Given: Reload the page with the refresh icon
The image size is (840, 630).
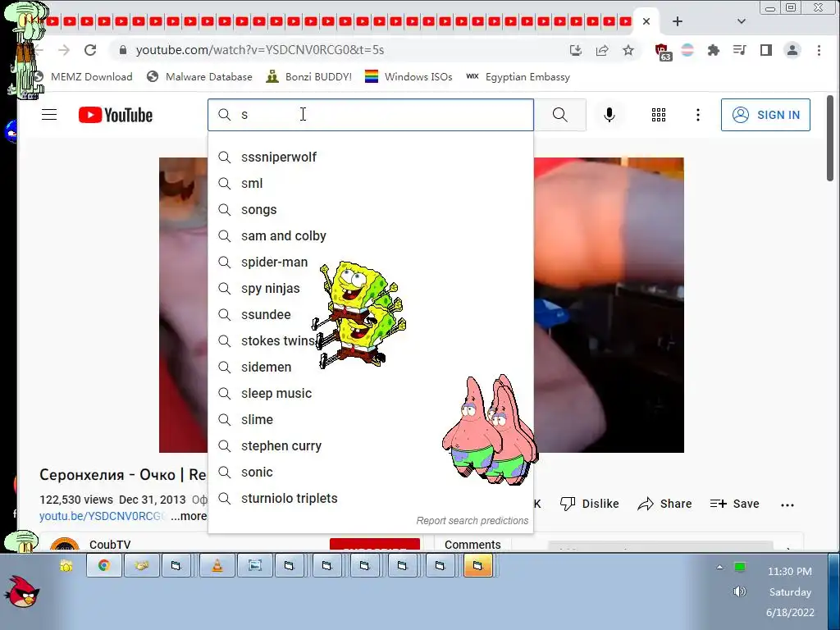Looking at the screenshot, I should (90, 50).
